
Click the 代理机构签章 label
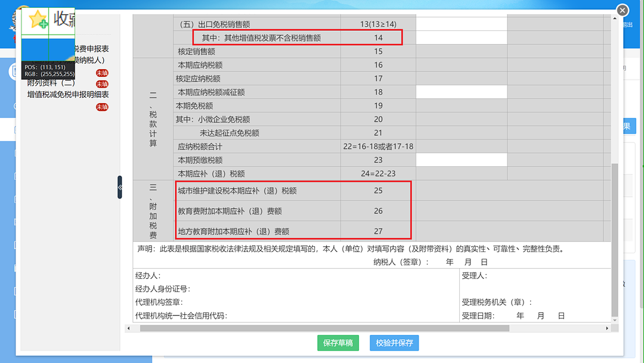tap(159, 302)
